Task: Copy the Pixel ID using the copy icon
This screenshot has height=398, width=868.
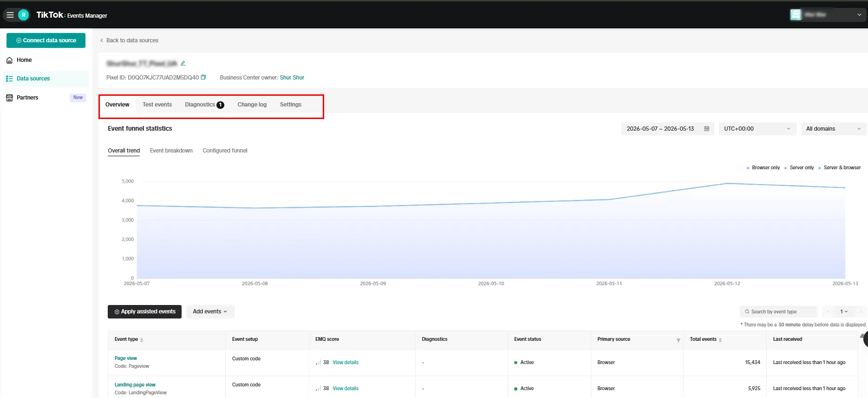Action: [203, 77]
